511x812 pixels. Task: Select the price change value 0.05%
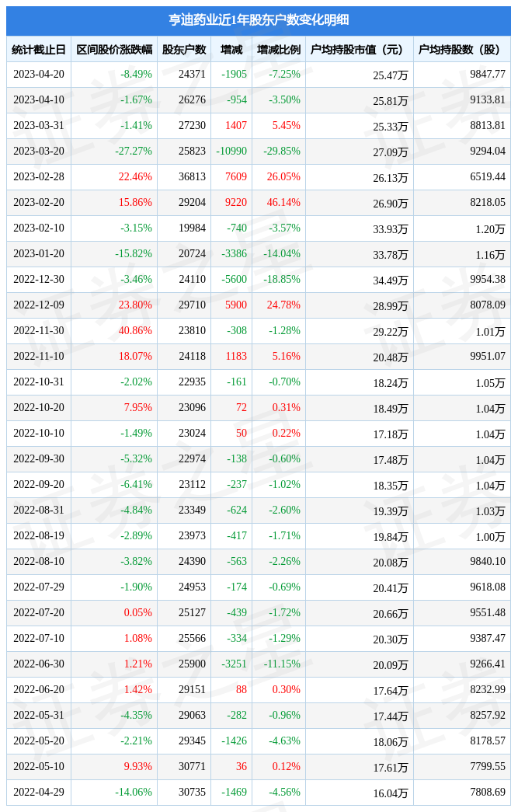pos(137,612)
